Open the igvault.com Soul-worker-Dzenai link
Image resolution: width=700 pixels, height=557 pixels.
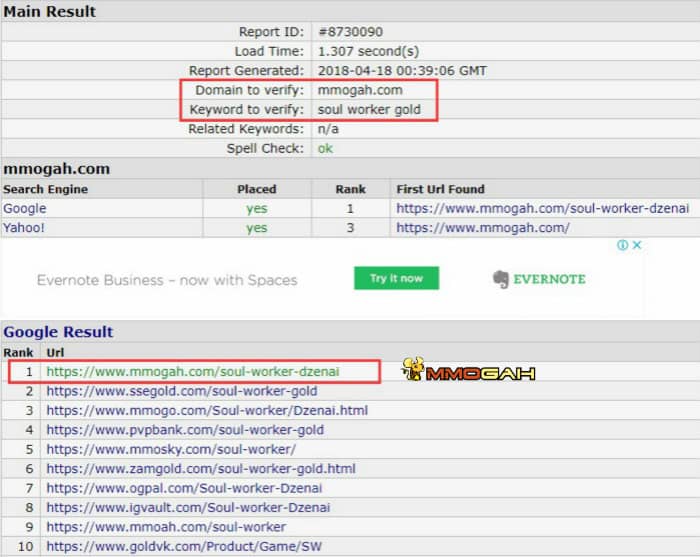[x=188, y=507]
